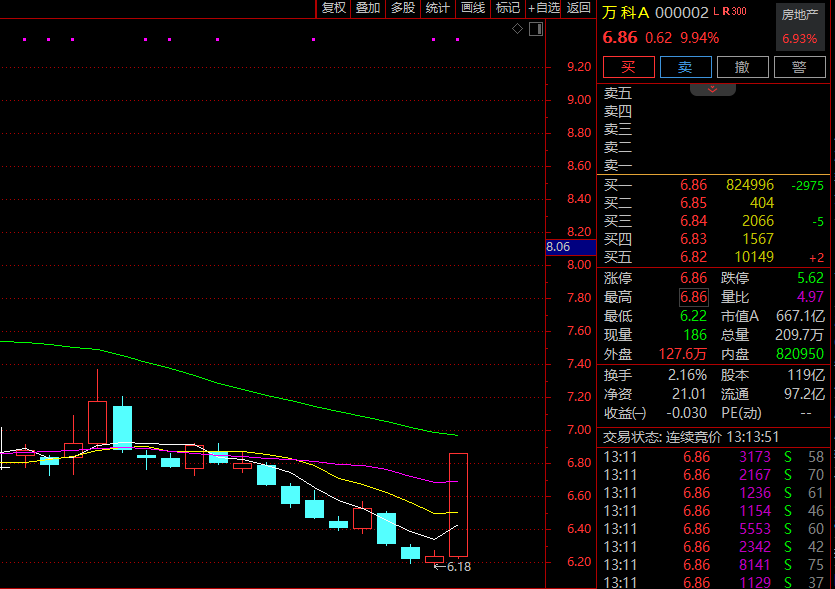Click the 总量 value 209.7万
Image resolution: width=835 pixels, height=589 pixels.
(x=799, y=336)
